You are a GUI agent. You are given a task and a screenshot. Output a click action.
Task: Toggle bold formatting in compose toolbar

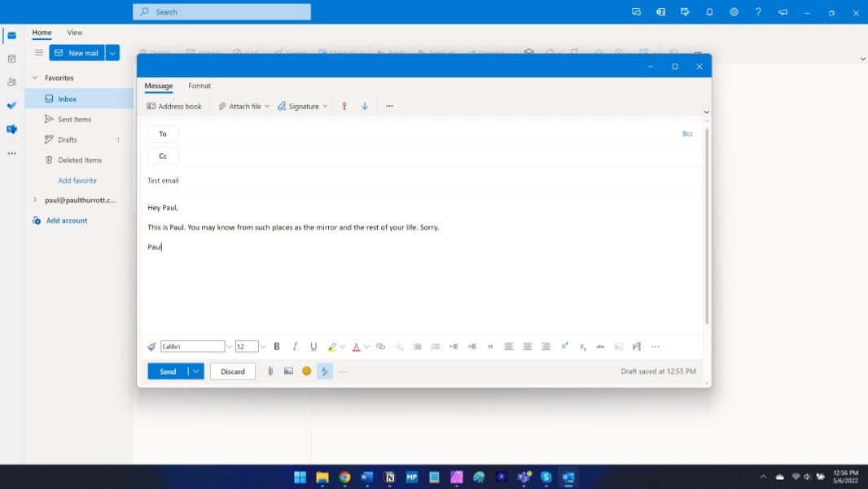(277, 347)
